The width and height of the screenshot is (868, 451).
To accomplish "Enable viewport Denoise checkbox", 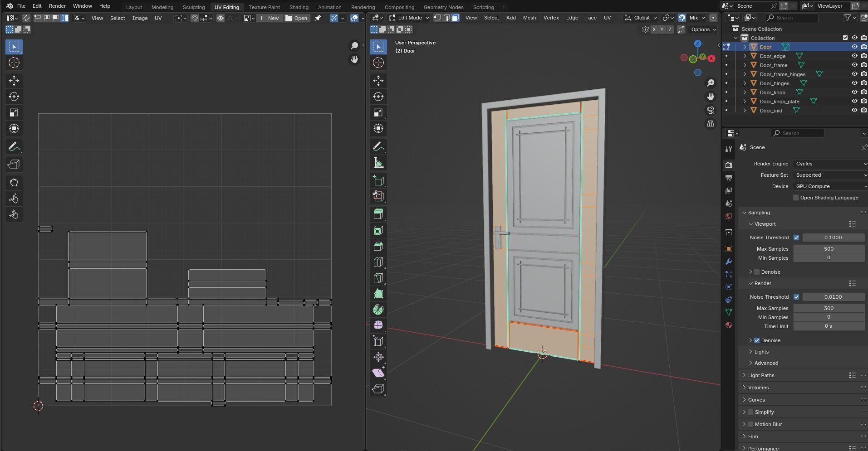I will coord(757,272).
